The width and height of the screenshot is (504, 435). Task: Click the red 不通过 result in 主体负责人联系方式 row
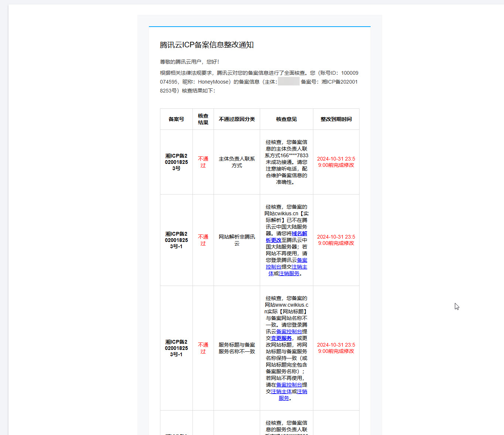click(203, 162)
